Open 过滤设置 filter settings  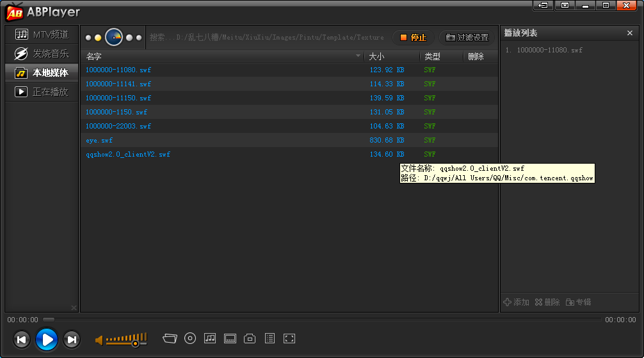(467, 37)
